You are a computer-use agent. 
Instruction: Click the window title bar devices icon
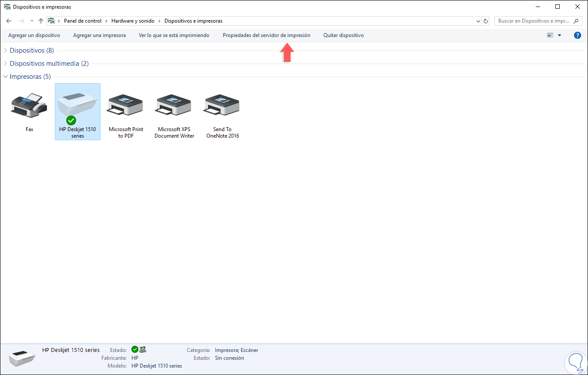point(7,7)
